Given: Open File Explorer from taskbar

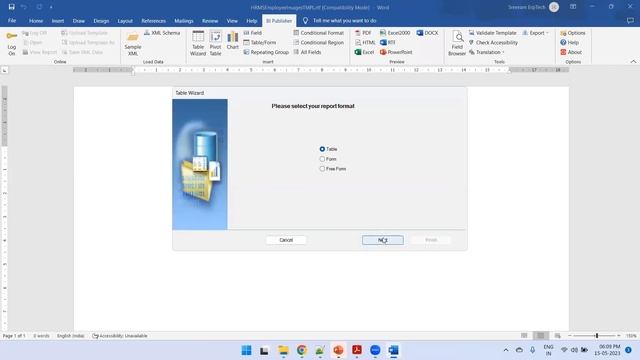Looking at the screenshot, I should [x=283, y=350].
